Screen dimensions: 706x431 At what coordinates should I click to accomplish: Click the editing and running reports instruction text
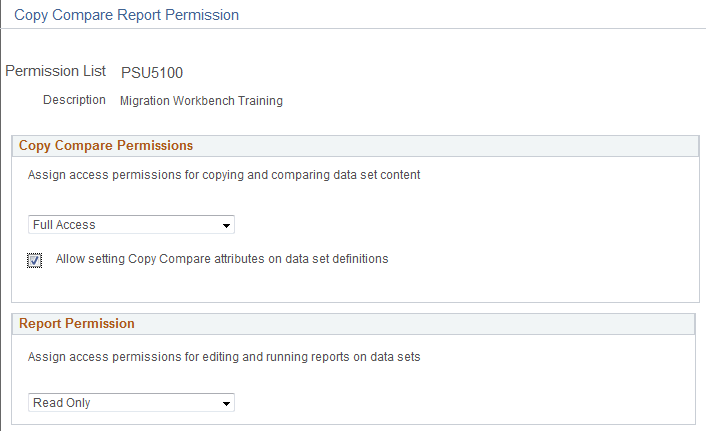tap(224, 356)
